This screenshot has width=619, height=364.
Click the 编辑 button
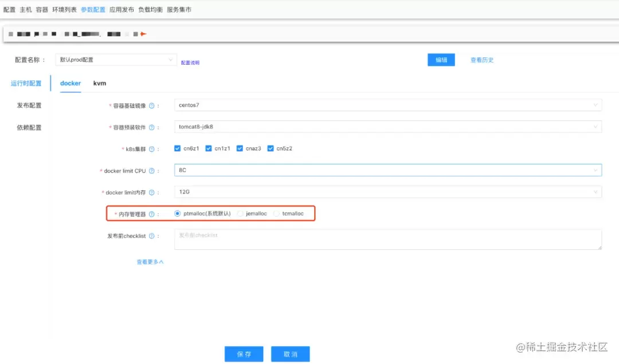(x=441, y=60)
